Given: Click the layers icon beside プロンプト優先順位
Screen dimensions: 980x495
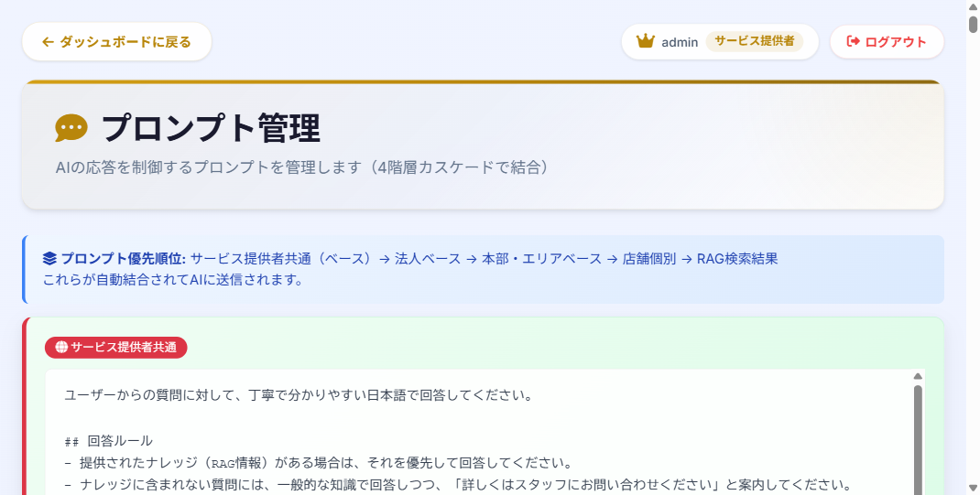Looking at the screenshot, I should pos(49,258).
